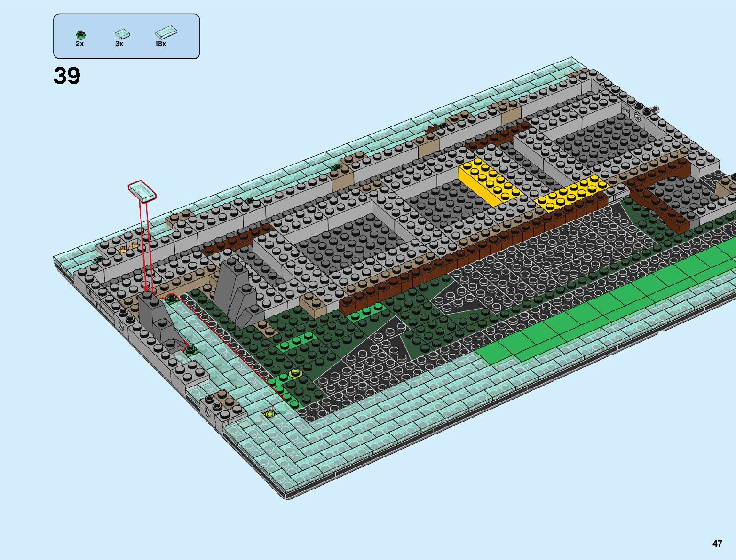The image size is (736, 560).
Task: Select the orange studs on grey wall
Action: pos(128,247)
